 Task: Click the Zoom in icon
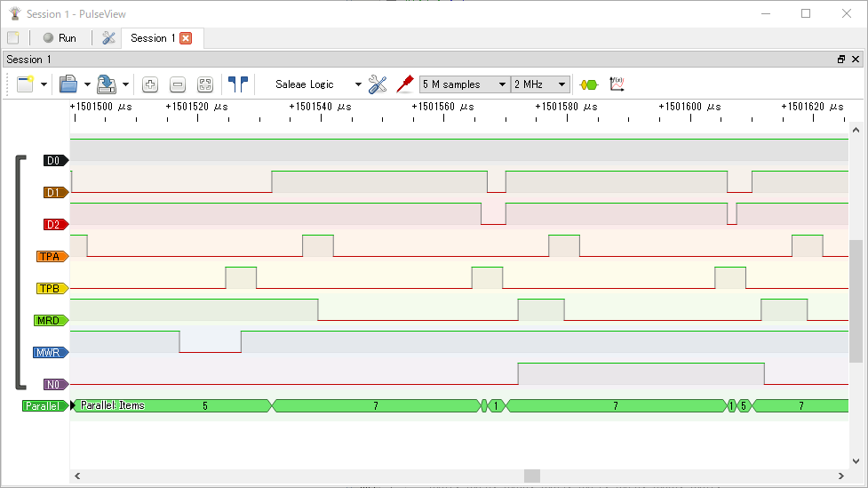point(150,84)
